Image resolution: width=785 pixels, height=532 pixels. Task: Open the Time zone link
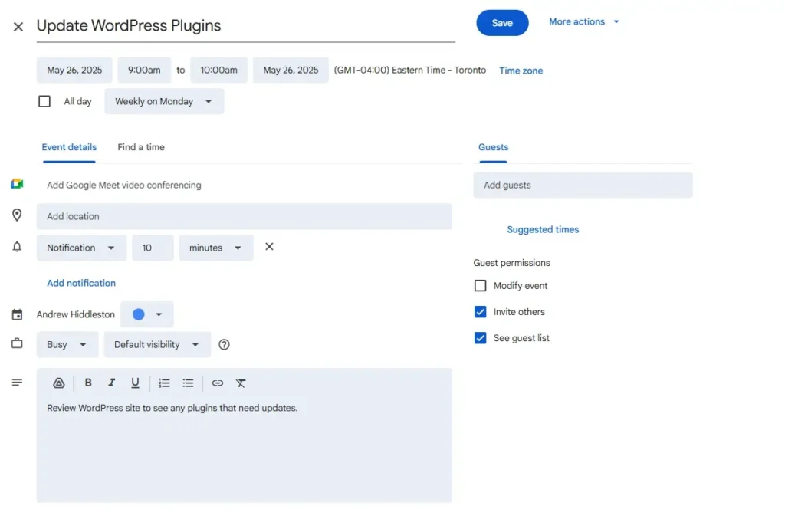521,71
